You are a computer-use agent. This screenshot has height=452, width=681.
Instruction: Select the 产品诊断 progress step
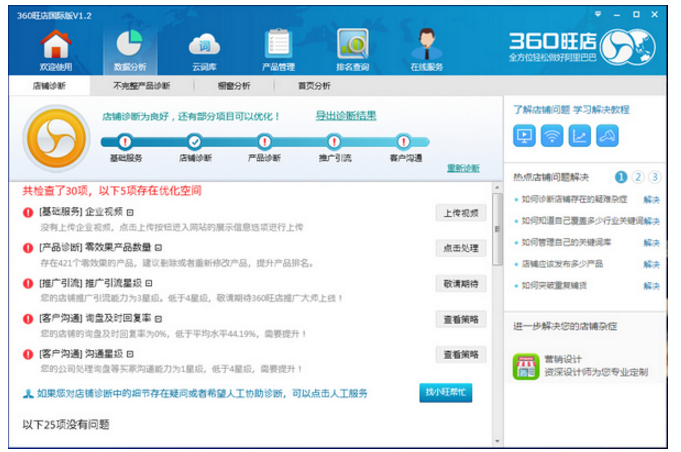(264, 142)
